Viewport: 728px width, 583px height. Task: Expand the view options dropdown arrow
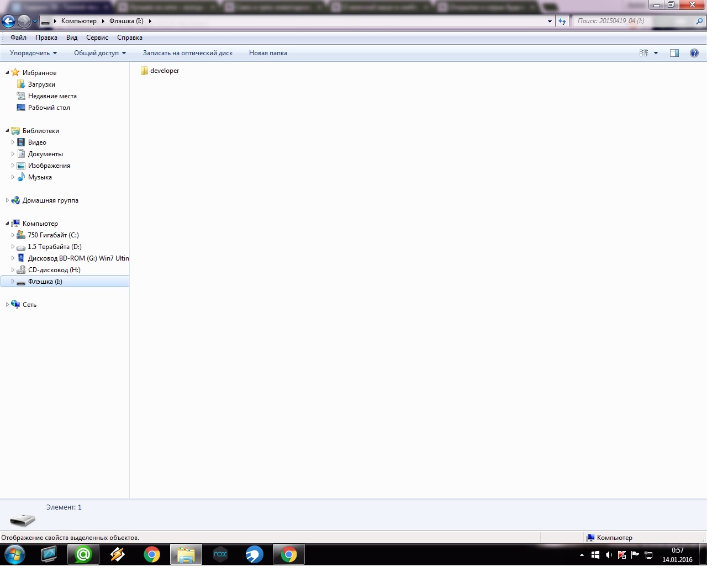click(x=656, y=53)
